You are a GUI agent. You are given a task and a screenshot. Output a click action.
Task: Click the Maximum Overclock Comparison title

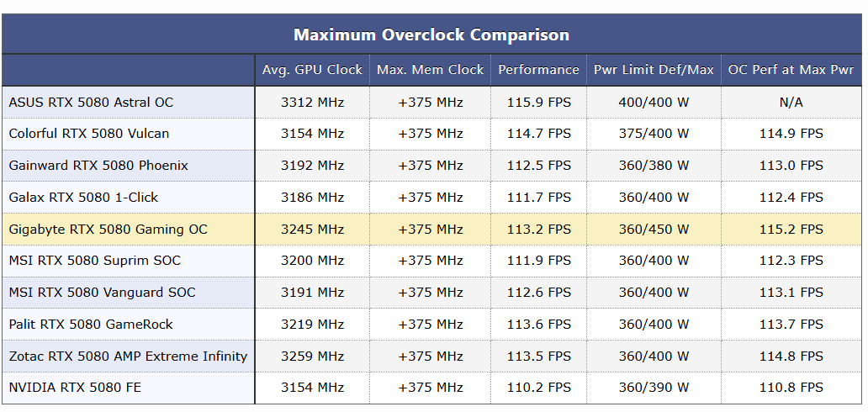click(x=431, y=34)
